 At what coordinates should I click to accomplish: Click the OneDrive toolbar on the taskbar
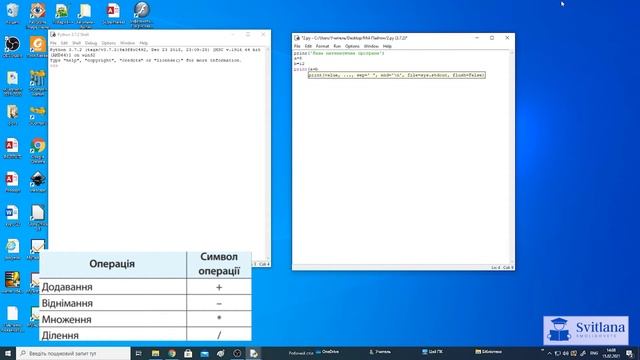click(328, 352)
